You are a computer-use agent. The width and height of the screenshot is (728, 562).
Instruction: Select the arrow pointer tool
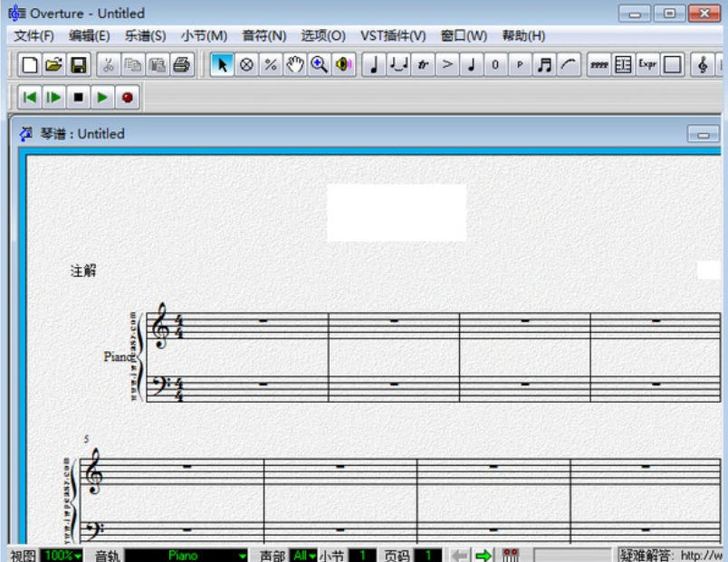[222, 65]
